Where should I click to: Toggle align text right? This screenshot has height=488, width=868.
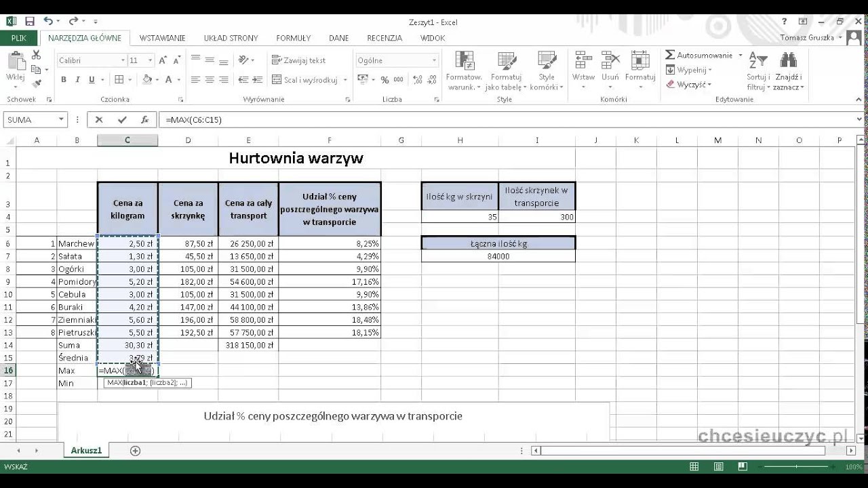coord(224,80)
